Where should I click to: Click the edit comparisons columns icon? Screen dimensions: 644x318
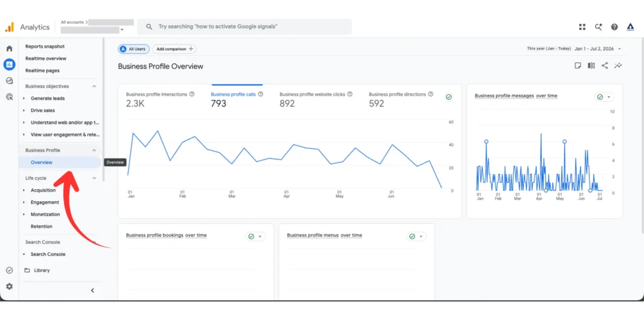tap(591, 65)
